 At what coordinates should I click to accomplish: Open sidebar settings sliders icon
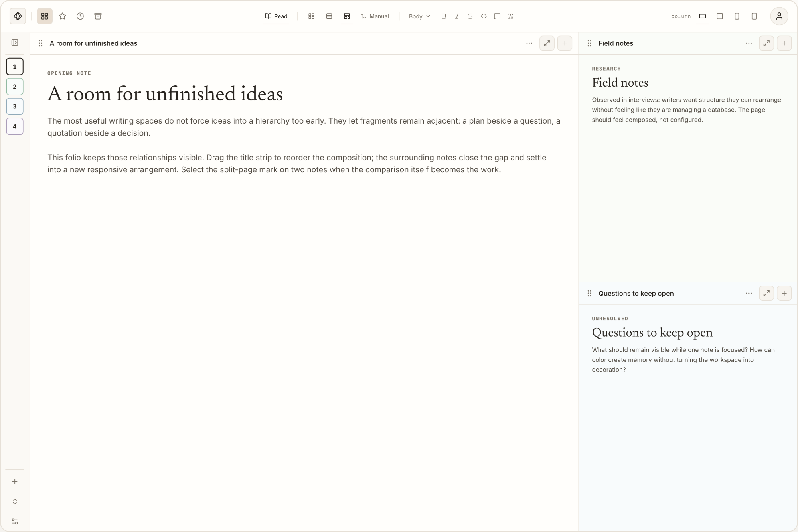15,522
